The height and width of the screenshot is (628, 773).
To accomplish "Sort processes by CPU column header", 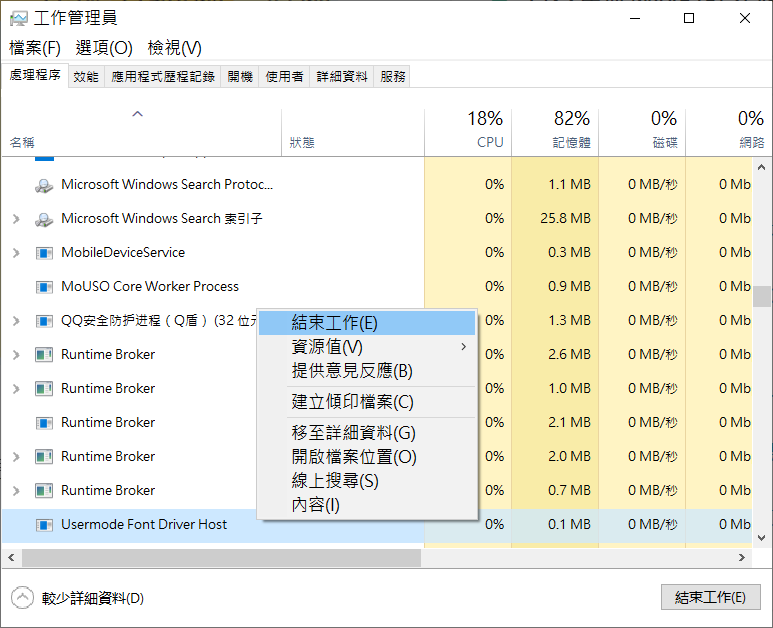I will pyautogui.click(x=468, y=133).
